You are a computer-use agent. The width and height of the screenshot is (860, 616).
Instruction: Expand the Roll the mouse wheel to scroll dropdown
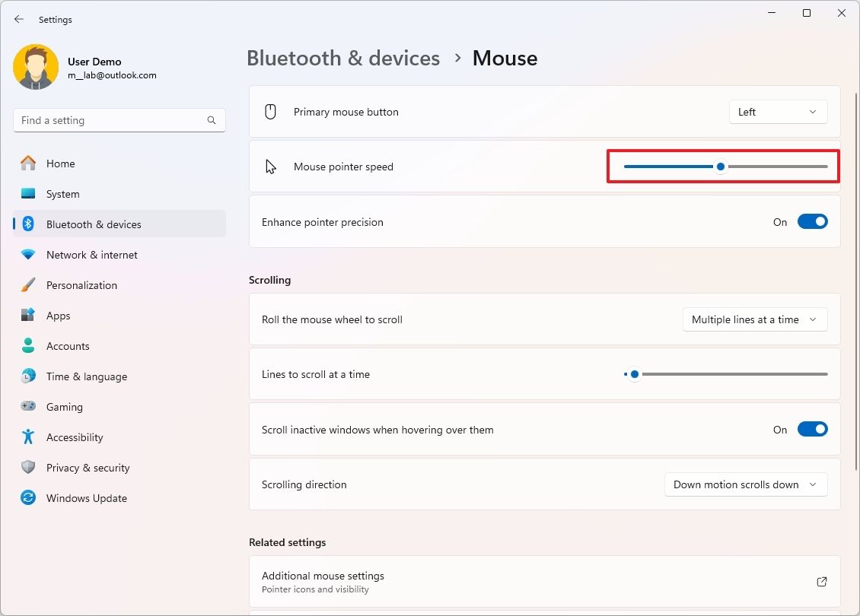pos(754,319)
